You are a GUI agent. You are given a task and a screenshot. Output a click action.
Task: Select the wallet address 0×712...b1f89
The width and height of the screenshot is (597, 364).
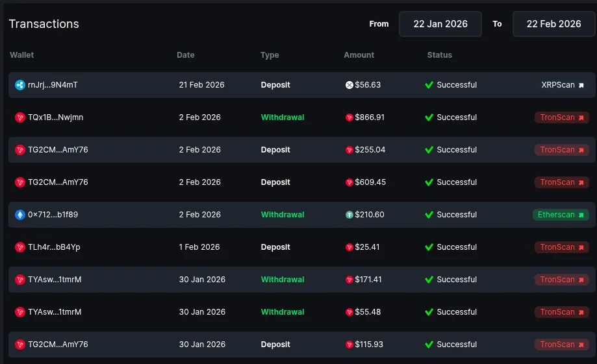(53, 215)
